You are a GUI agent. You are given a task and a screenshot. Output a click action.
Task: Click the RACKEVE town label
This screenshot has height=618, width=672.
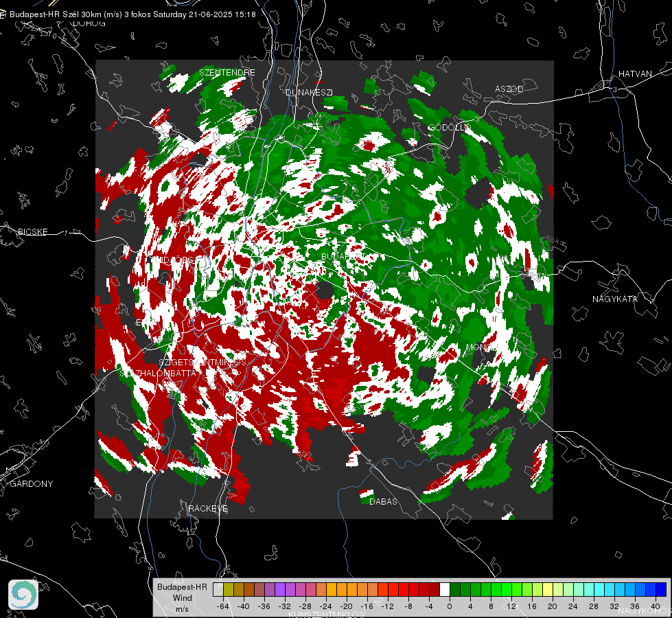[x=208, y=508]
